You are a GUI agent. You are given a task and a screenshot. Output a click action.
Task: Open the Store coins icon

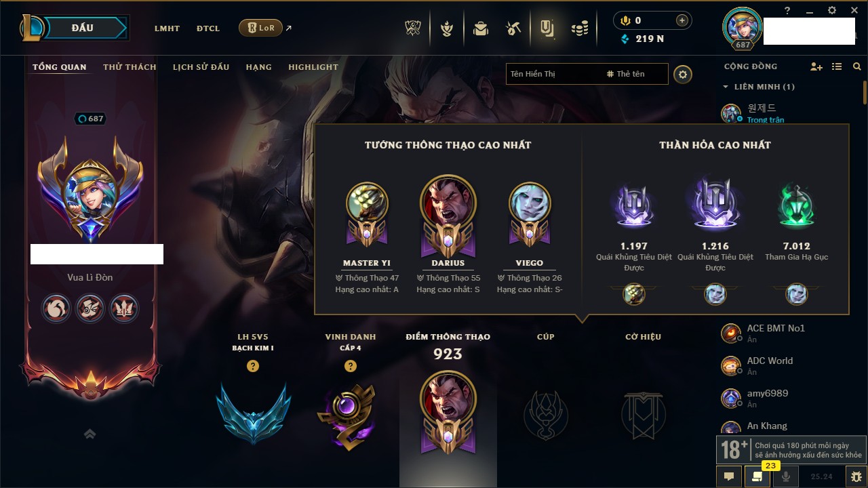(579, 28)
